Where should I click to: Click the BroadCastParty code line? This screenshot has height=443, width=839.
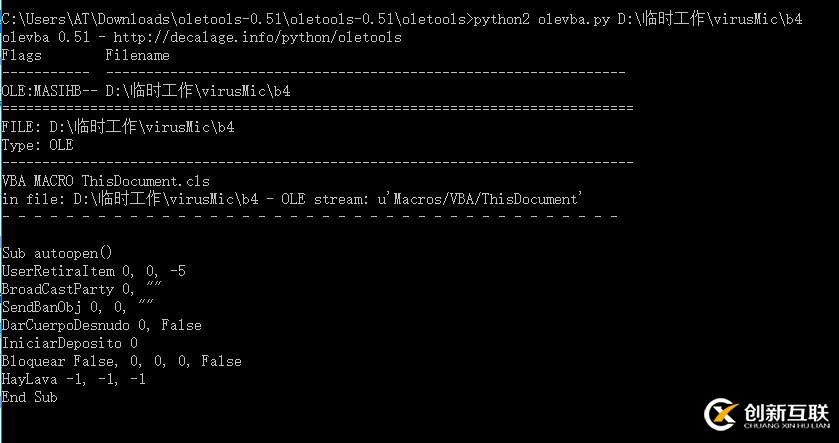(81, 289)
